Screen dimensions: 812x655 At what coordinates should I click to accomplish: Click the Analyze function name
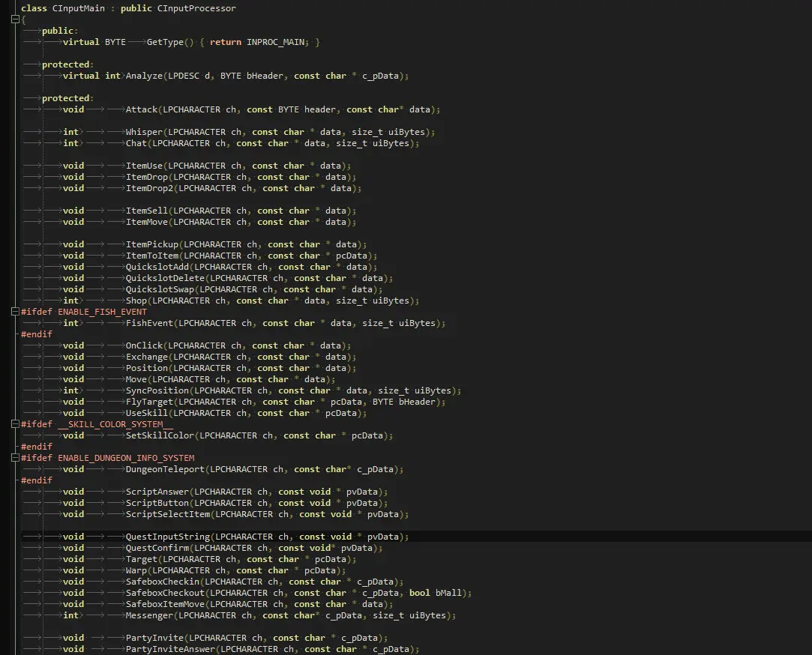pos(146,76)
